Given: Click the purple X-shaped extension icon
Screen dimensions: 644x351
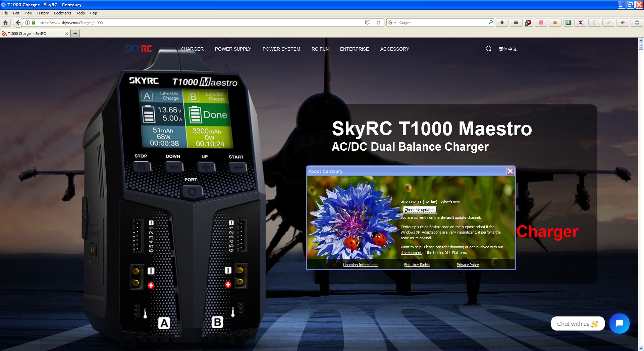Looking at the screenshot, I should [581, 22].
